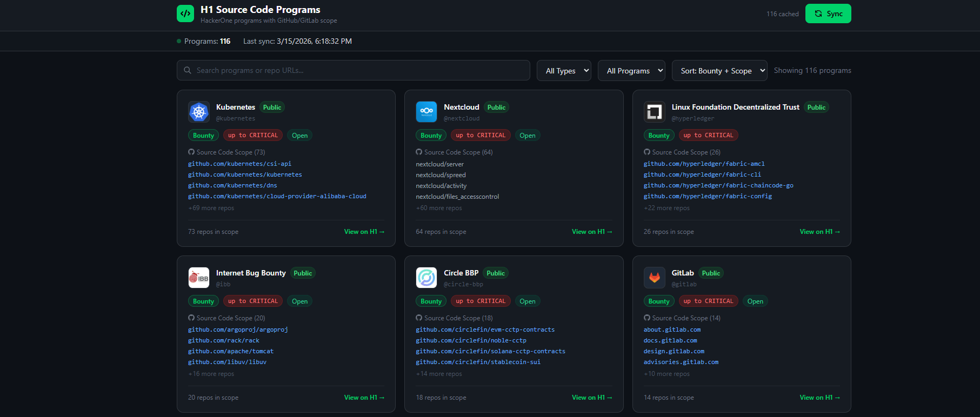Select up to CRITICAL tag on Circle BBP
Viewport: 980px width, 417px height.
pyautogui.click(x=481, y=301)
